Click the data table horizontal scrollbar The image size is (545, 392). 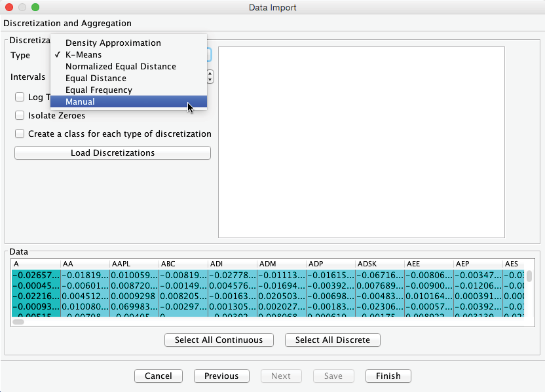pos(18,322)
